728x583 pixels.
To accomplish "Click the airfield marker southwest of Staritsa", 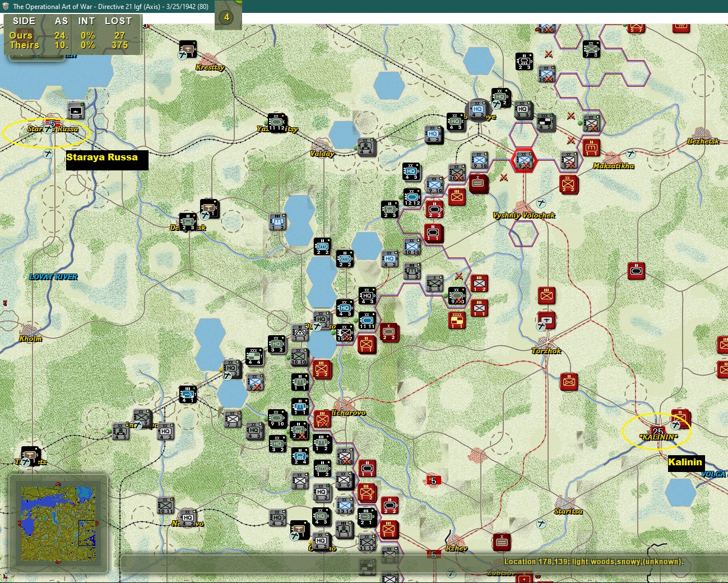I will tap(541, 524).
